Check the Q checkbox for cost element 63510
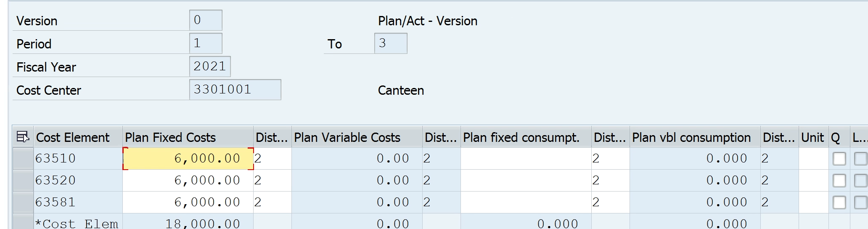 (839, 159)
